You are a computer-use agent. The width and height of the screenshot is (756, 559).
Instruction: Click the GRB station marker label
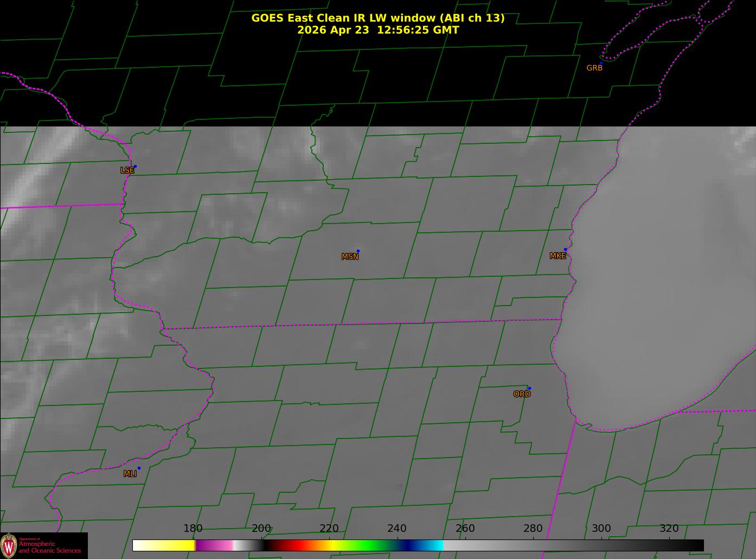click(x=594, y=68)
